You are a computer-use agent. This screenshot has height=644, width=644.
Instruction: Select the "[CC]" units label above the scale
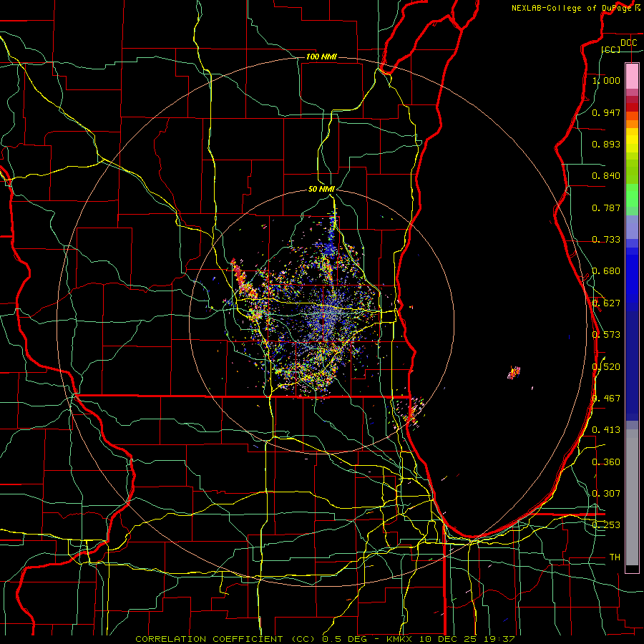pyautogui.click(x=611, y=49)
